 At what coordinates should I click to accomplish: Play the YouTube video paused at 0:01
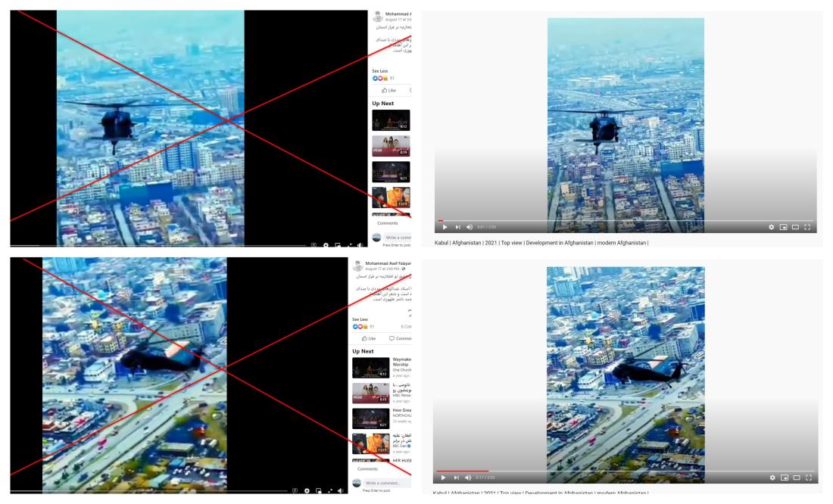tap(445, 227)
